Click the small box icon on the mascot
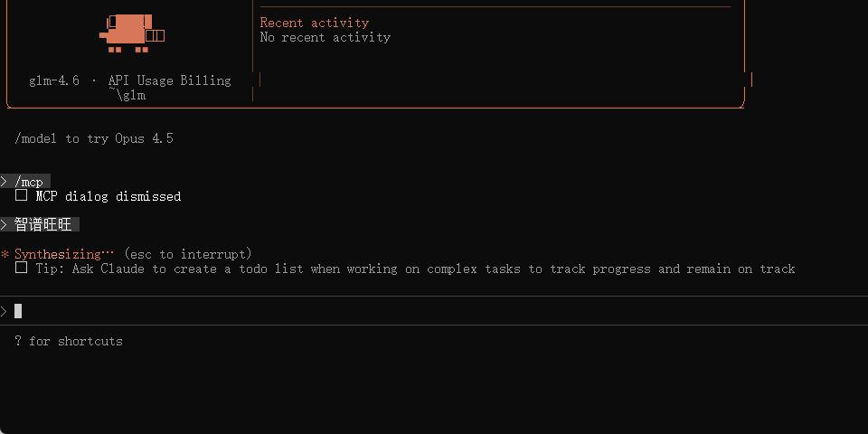 tap(156, 35)
